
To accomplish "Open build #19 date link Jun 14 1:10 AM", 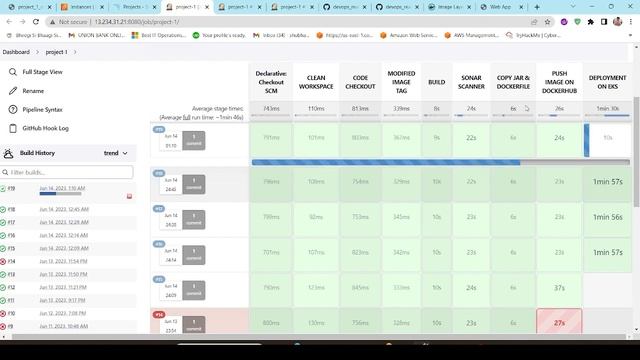I will pyautogui.click(x=62, y=188).
